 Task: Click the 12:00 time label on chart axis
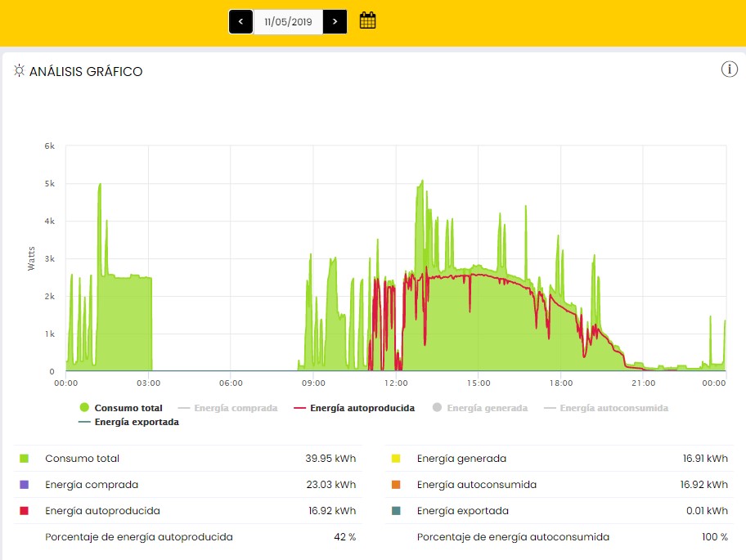396,383
